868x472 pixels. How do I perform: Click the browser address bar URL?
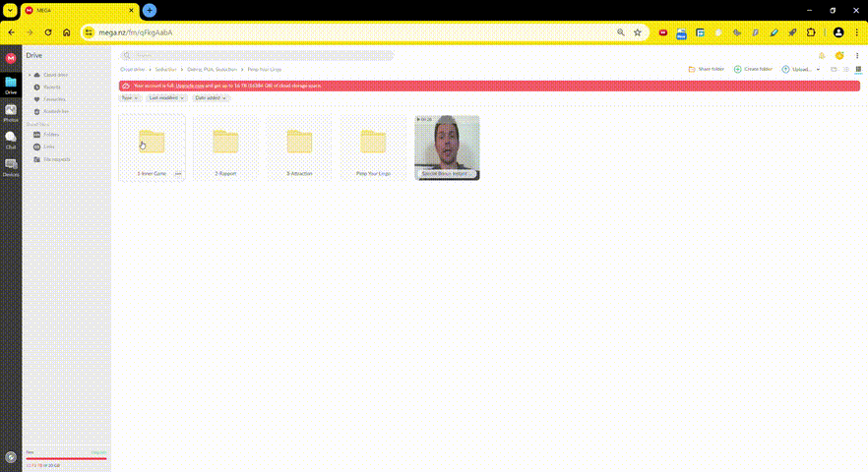click(136, 32)
